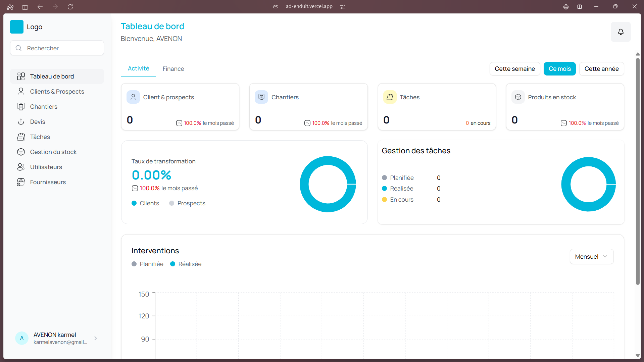Open Fournisseurs via its sidebar icon
The height and width of the screenshot is (362, 644).
pos(21,182)
